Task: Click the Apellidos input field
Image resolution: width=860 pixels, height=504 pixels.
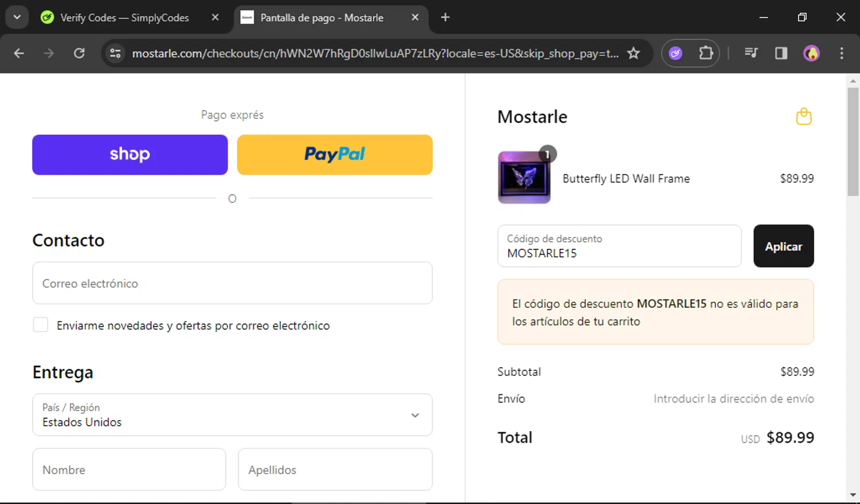Action: [x=335, y=470]
